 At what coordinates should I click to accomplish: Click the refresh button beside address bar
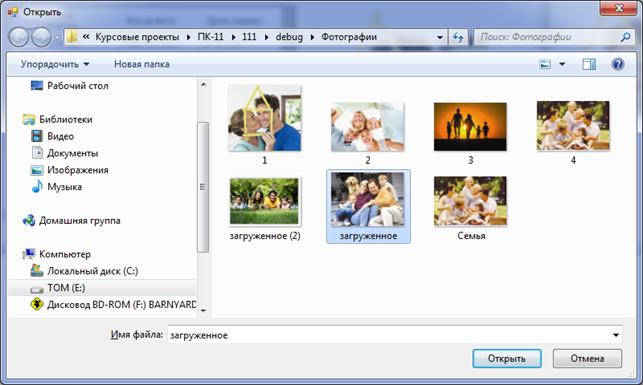tap(458, 37)
